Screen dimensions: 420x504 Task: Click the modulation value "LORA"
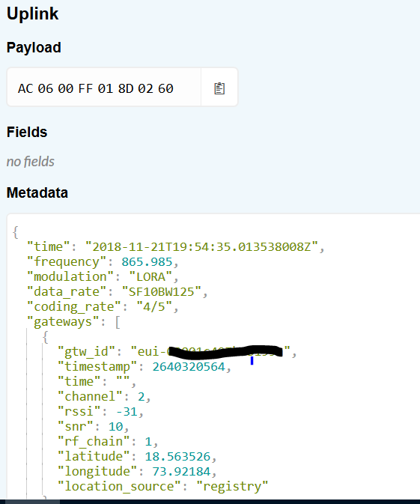coord(150,277)
